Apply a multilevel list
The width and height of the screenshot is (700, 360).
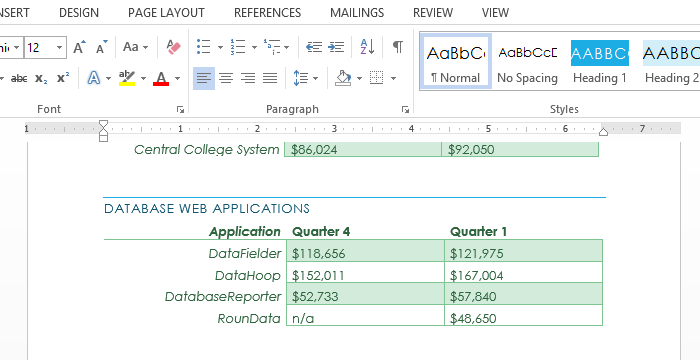point(272,47)
